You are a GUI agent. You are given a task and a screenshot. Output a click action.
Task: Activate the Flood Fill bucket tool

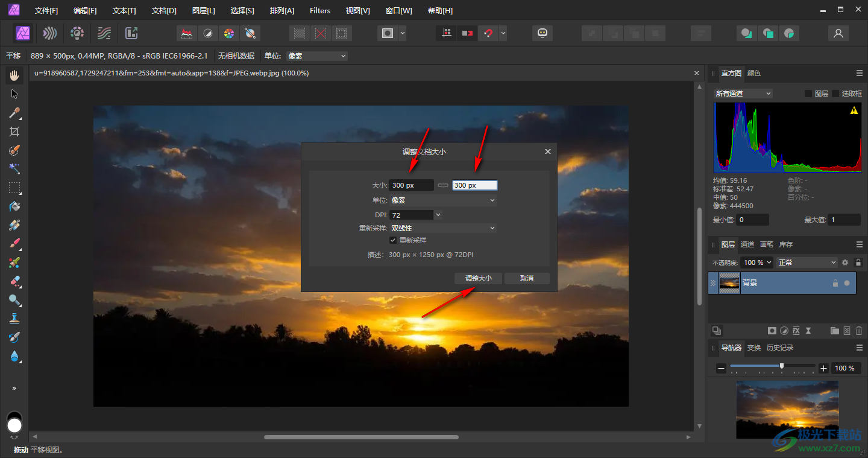tap(14, 206)
